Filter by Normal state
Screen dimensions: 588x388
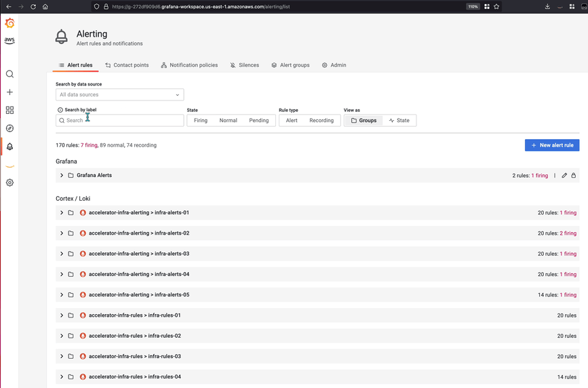pyautogui.click(x=228, y=121)
